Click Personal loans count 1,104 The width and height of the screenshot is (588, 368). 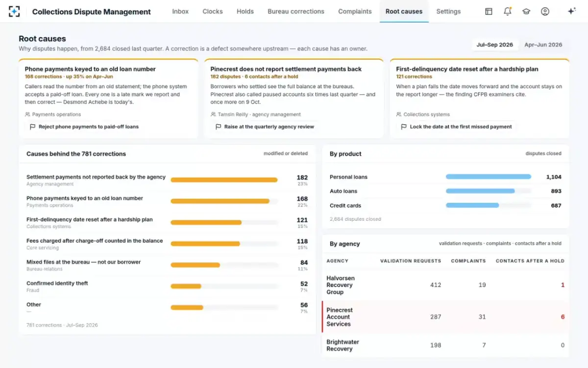click(554, 177)
